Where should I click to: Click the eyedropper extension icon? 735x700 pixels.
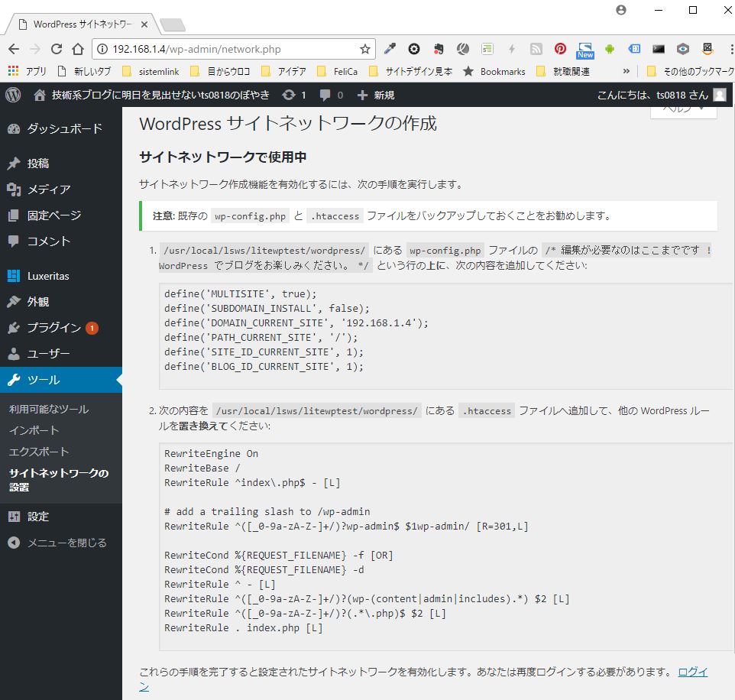(390, 49)
